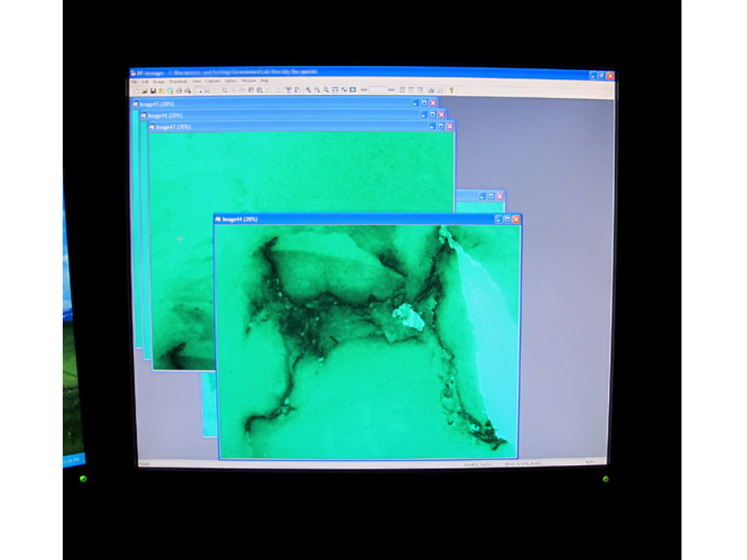Click the text annotation 'A' icon
Viewport: 747px width, 560px height.
pos(431,90)
